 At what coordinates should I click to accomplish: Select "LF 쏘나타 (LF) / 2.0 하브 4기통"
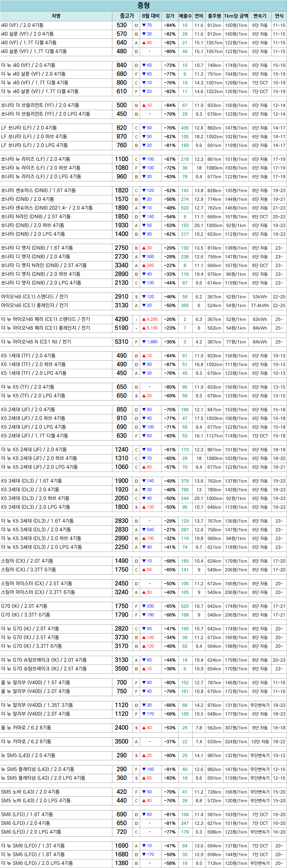(34, 136)
